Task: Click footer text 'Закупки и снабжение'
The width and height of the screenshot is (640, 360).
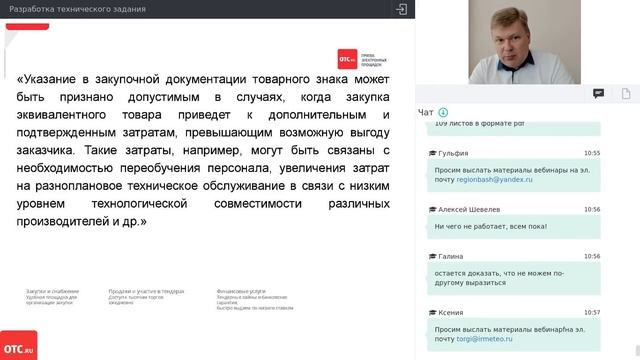Action: [52, 291]
